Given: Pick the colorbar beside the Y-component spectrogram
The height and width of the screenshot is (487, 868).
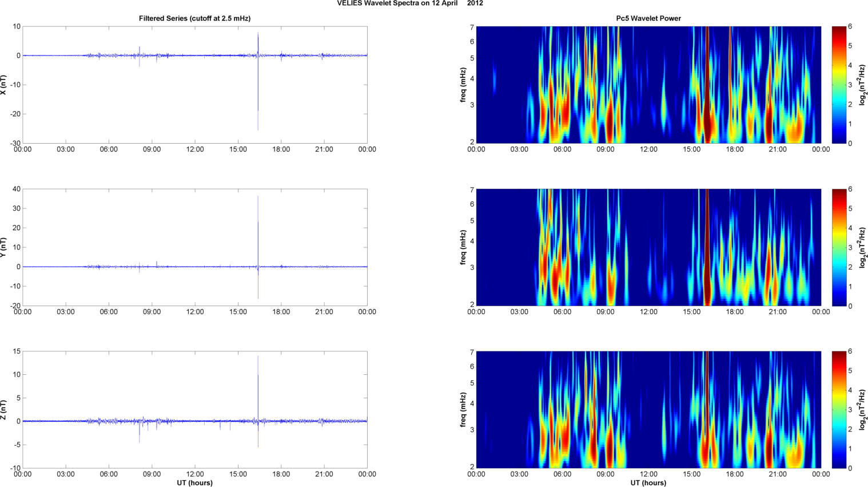Looking at the screenshot, I should tap(839, 247).
